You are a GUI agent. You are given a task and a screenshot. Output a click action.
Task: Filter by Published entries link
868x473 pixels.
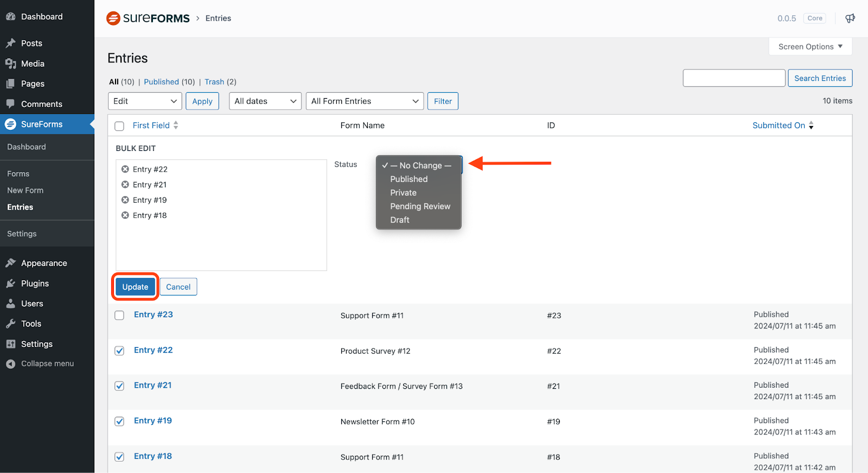(161, 82)
